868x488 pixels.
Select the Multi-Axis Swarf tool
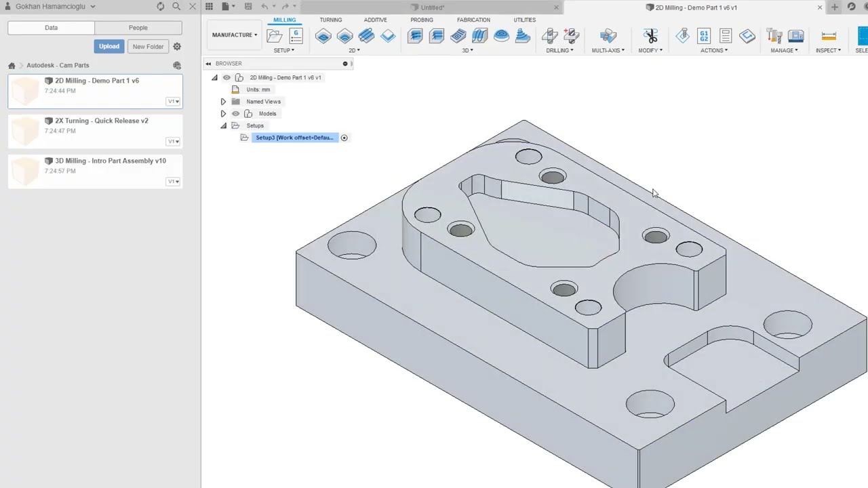click(x=608, y=36)
